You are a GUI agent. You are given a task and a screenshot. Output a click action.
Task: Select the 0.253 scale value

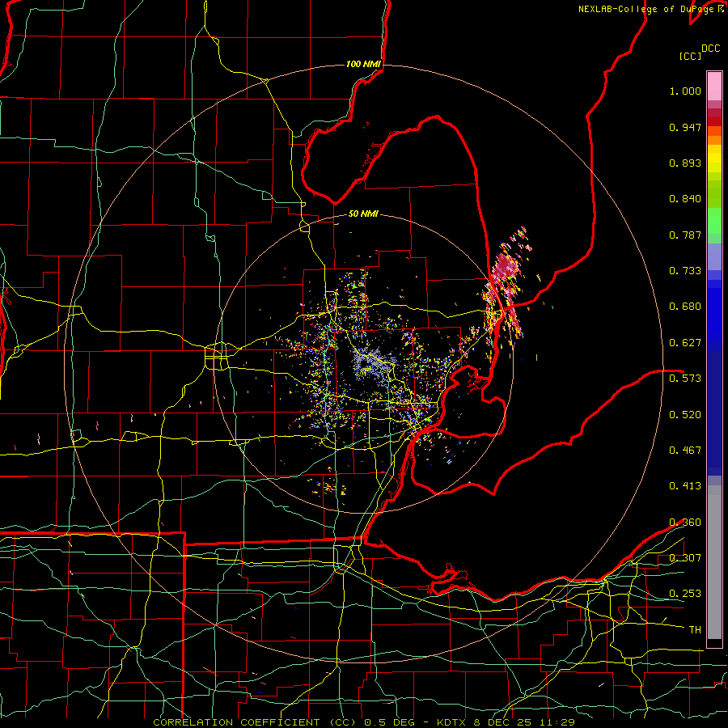(685, 594)
